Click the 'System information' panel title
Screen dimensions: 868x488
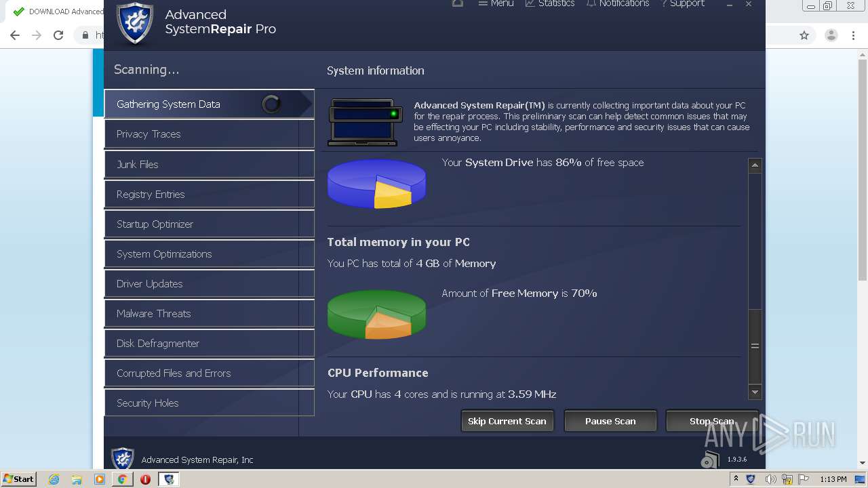[x=376, y=70]
